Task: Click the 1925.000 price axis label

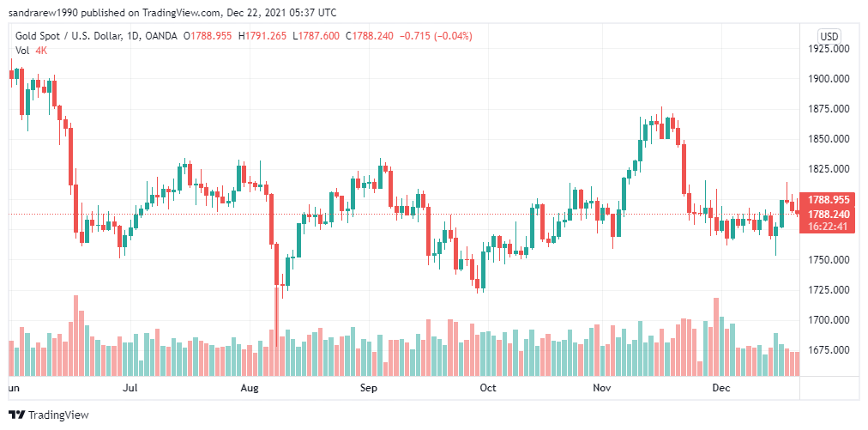Action: click(x=829, y=49)
